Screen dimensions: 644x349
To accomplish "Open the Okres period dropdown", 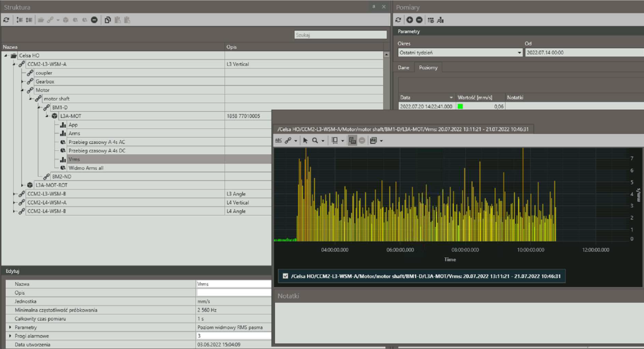I will [519, 53].
